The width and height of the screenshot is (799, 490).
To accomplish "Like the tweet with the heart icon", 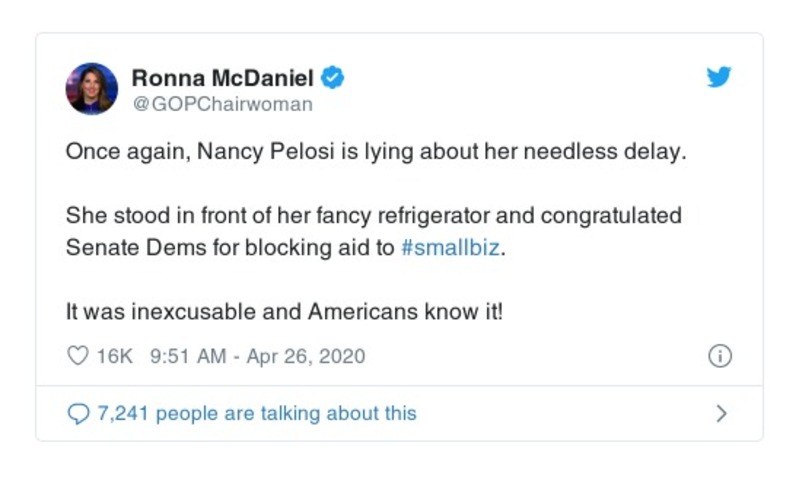I will [76, 356].
